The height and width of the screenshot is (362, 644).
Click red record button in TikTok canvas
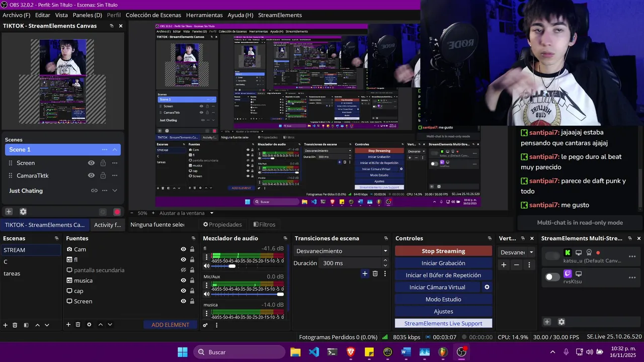117,212
